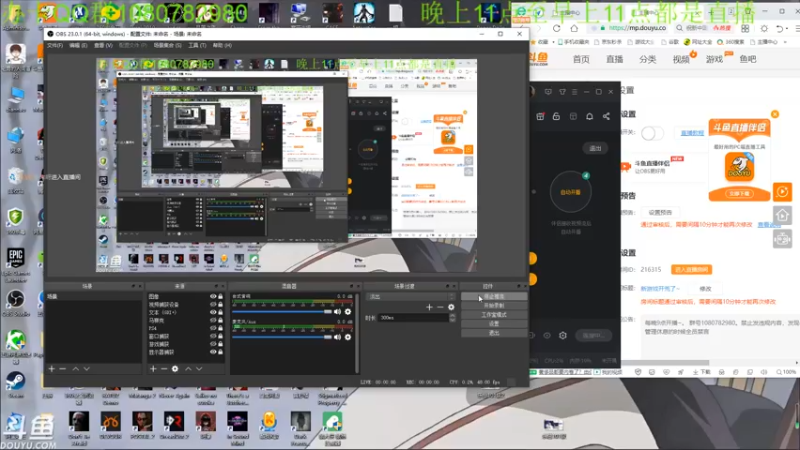Open the 淡出 transition dropdown

click(x=410, y=296)
